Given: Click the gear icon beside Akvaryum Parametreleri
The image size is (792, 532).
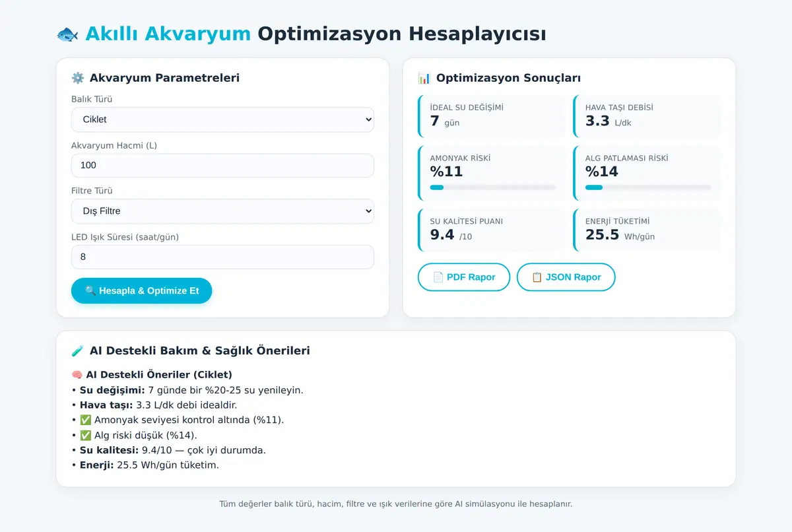Looking at the screenshot, I should click(78, 78).
